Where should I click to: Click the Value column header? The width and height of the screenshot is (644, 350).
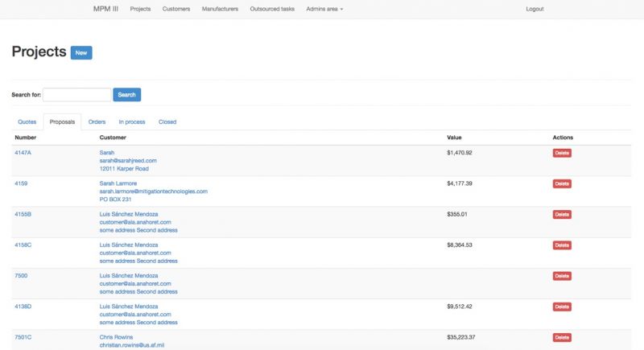coord(454,138)
